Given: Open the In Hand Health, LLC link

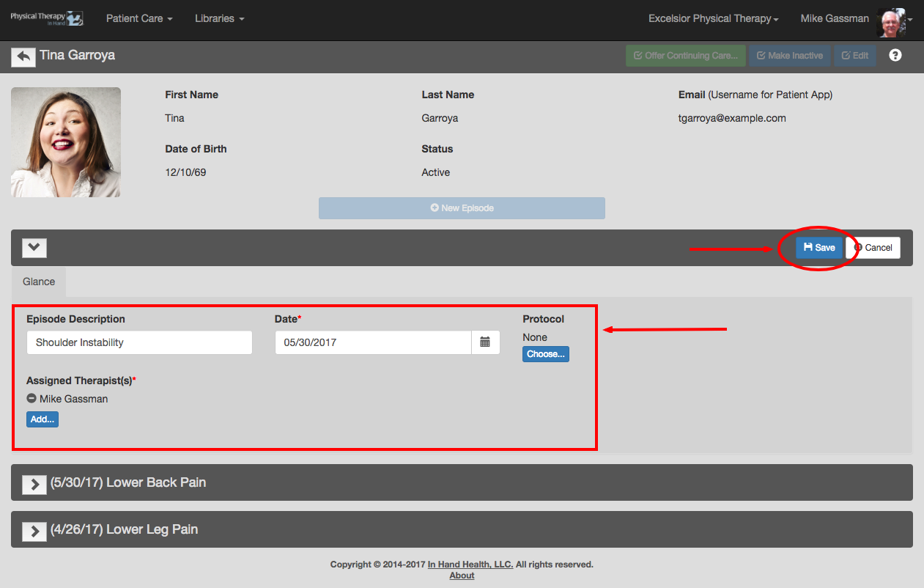Looking at the screenshot, I should [470, 565].
